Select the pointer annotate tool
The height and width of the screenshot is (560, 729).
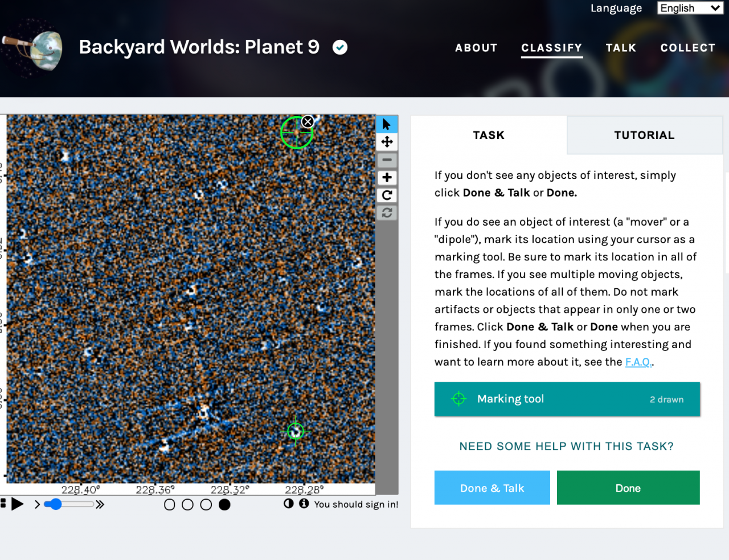point(387,124)
